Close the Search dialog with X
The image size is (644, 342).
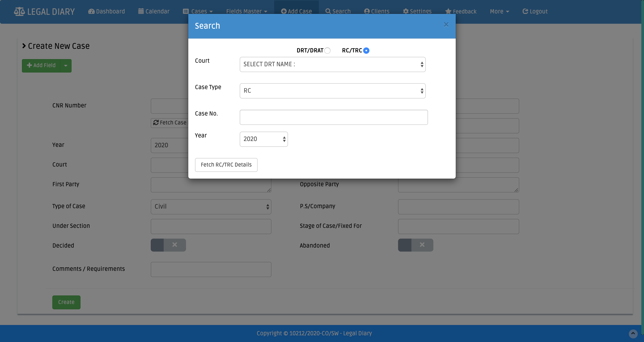pos(446,25)
